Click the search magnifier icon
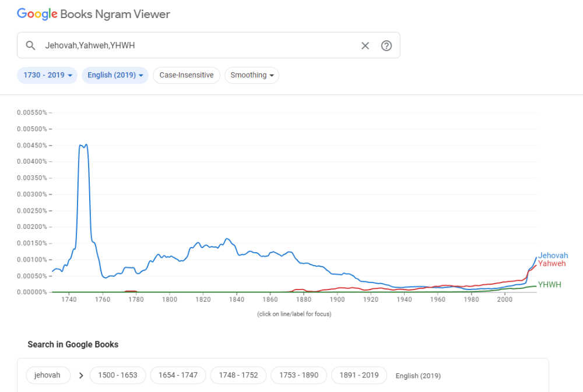The width and height of the screenshot is (583, 392). click(x=31, y=45)
